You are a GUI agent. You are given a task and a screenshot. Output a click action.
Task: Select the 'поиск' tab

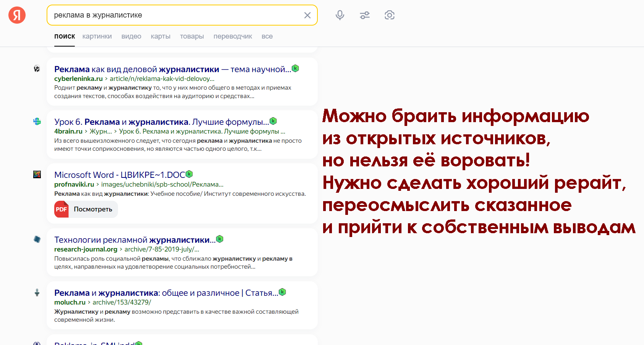click(65, 36)
